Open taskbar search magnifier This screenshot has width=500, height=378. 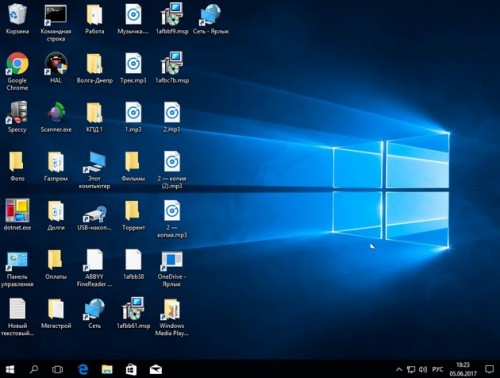pos(34,369)
